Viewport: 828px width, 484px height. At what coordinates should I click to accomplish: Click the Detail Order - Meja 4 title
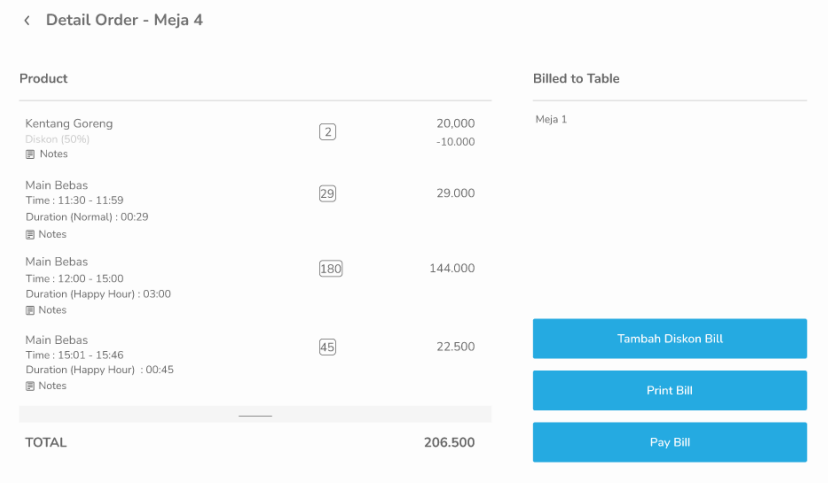coord(124,20)
